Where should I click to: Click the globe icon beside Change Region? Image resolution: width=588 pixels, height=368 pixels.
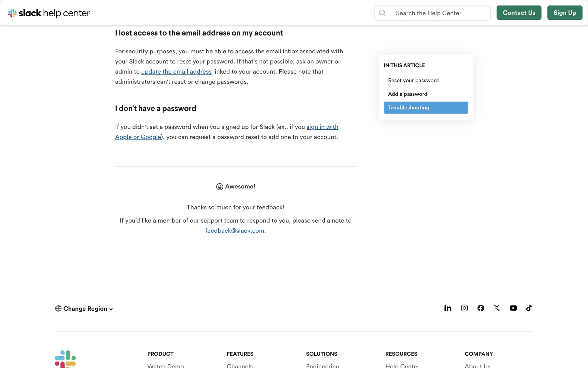58,309
